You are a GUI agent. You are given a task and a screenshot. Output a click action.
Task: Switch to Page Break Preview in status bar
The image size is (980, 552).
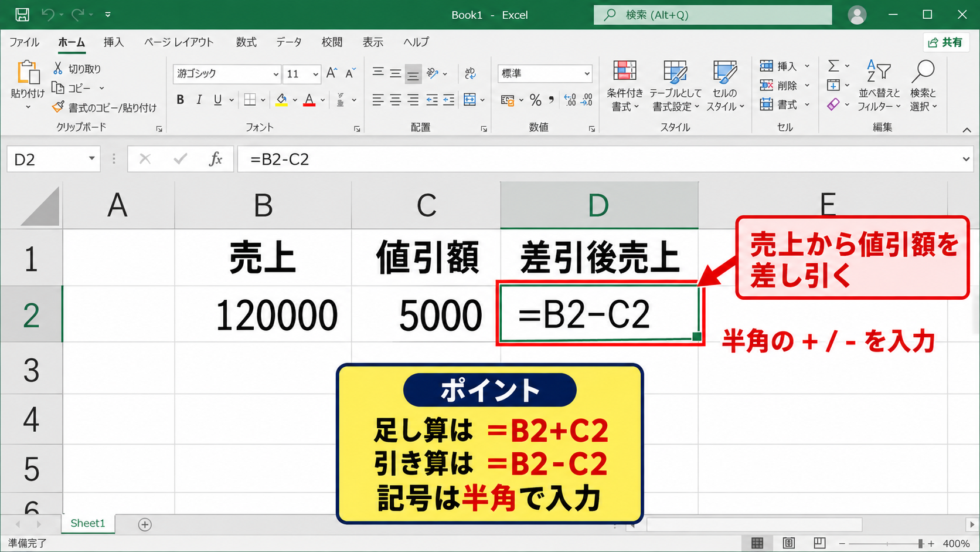coord(819,543)
